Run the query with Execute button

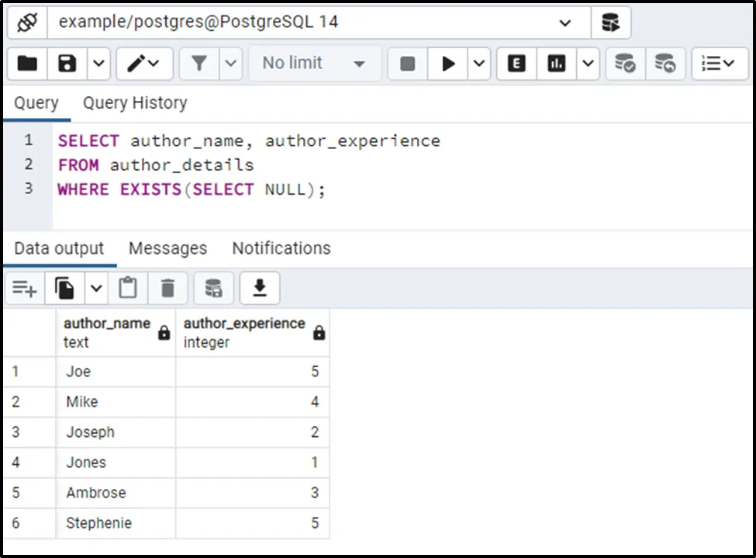448,64
